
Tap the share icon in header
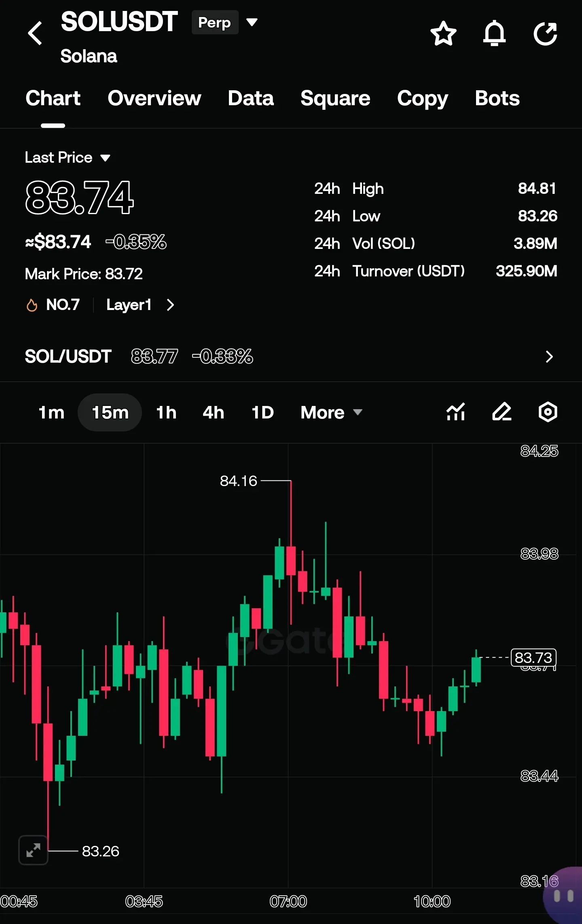point(546,33)
